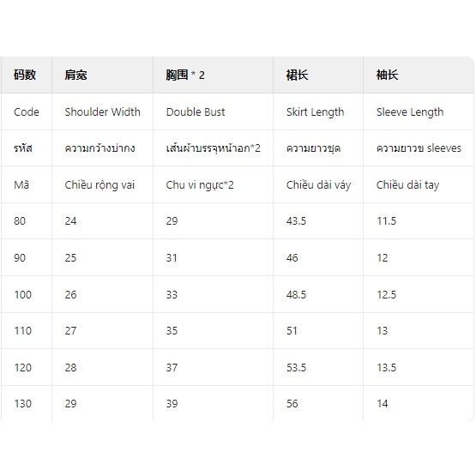Click size code 80 row

tap(237, 221)
